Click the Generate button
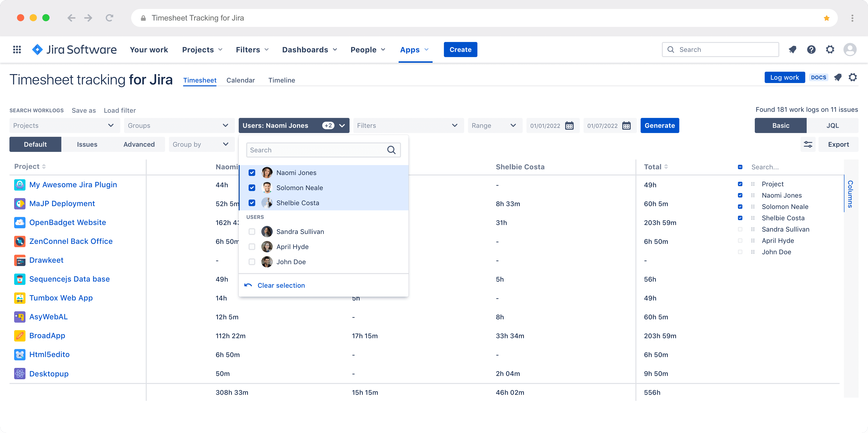 (x=659, y=125)
